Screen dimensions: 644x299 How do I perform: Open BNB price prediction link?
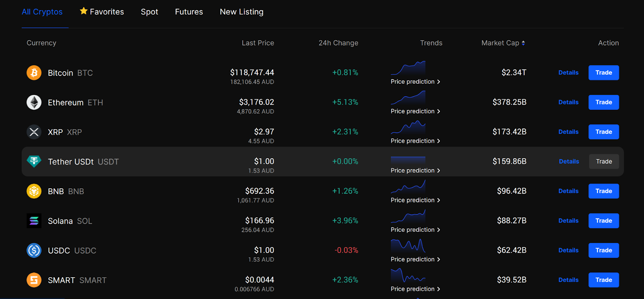tap(415, 200)
